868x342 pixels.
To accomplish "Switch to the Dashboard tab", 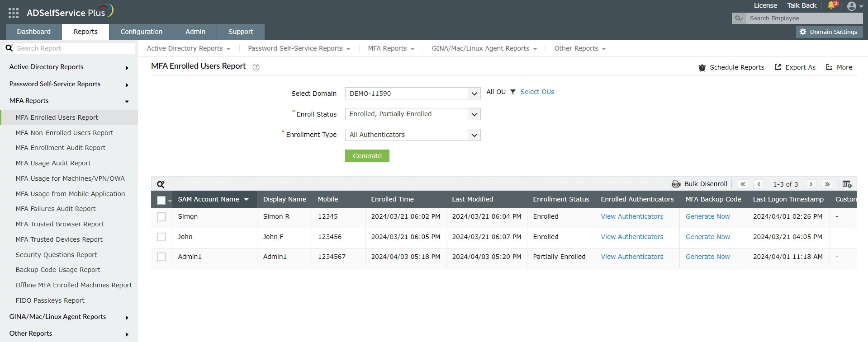I will 34,32.
